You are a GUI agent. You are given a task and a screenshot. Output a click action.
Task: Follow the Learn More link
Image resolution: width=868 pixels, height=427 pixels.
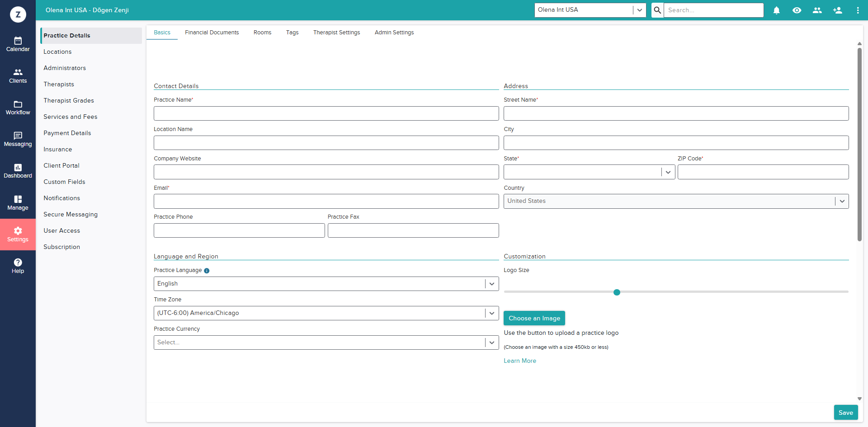tap(520, 361)
